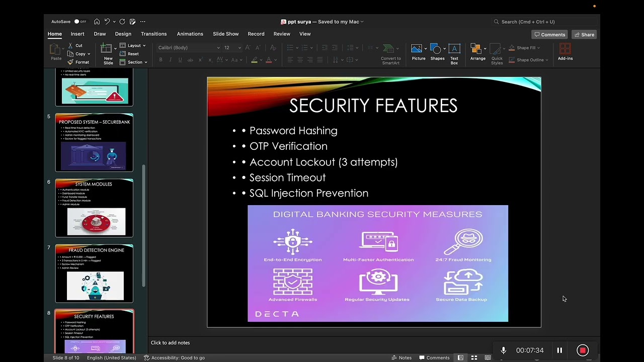The image size is (644, 362).
Task: Open the Insert tab
Action: click(77, 34)
